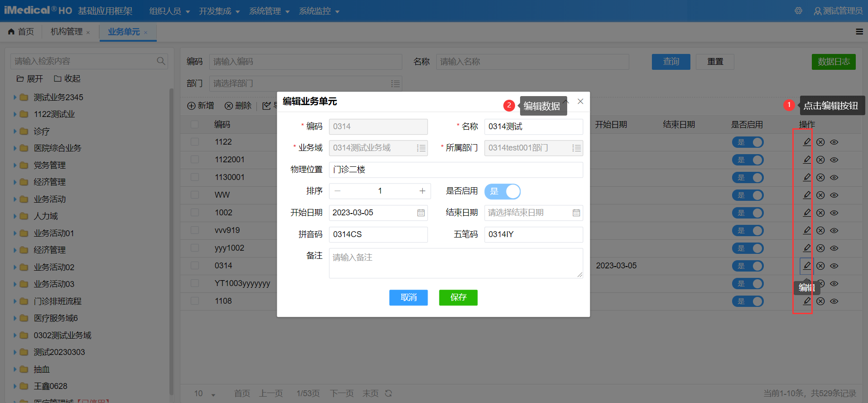View row 1002 with eye icon
The width and height of the screenshot is (868, 403).
(x=834, y=213)
